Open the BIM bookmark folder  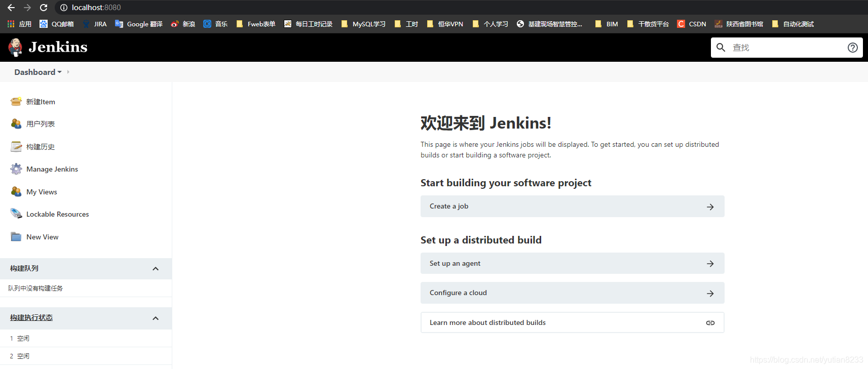[607, 24]
